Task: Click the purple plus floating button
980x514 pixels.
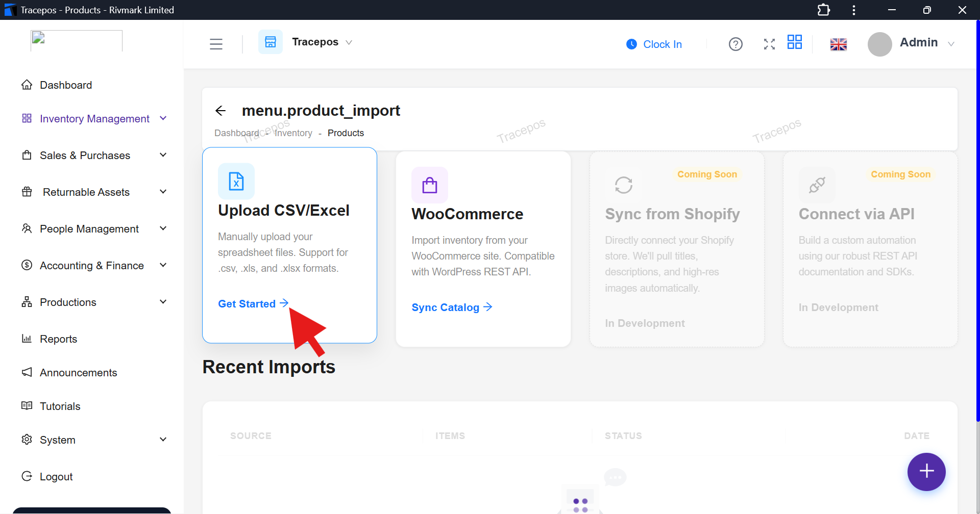Action: click(x=926, y=472)
